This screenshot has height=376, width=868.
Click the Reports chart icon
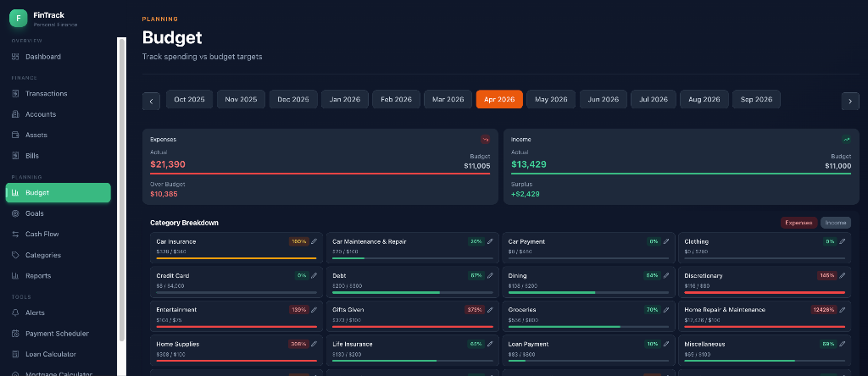15,276
